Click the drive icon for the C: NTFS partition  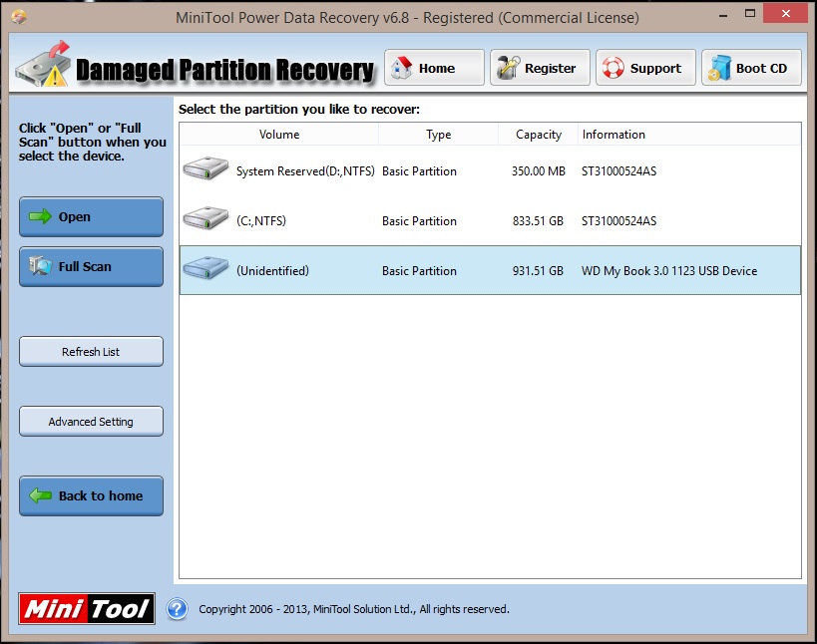pos(205,217)
